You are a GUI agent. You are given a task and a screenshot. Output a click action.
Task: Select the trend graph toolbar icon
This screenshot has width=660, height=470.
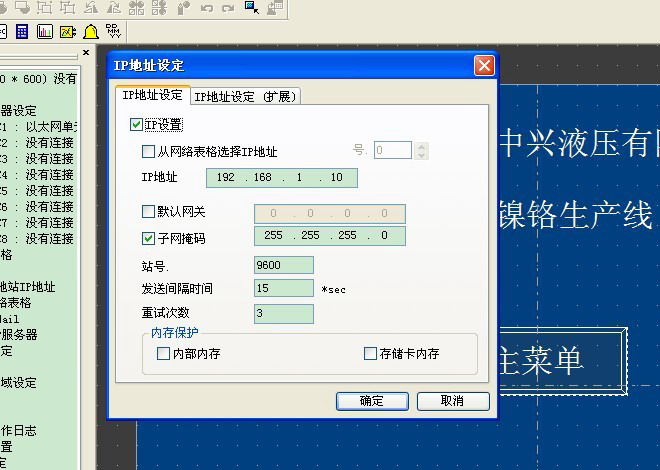click(67, 32)
